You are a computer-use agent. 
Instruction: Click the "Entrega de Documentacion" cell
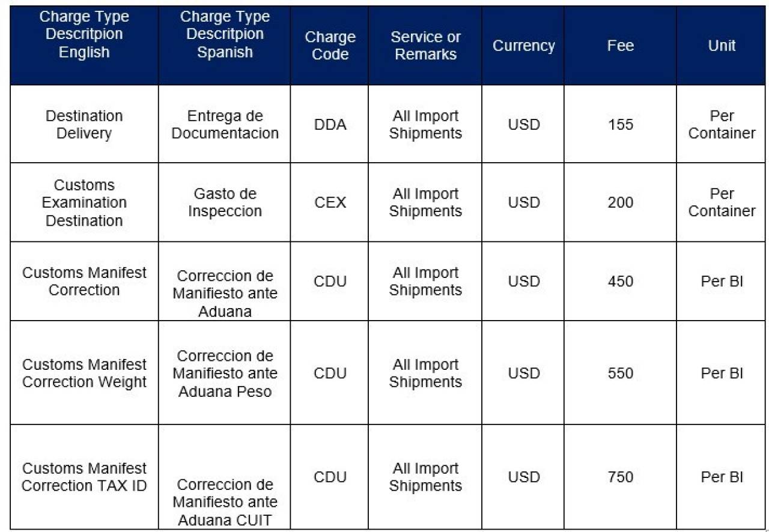[225, 124]
